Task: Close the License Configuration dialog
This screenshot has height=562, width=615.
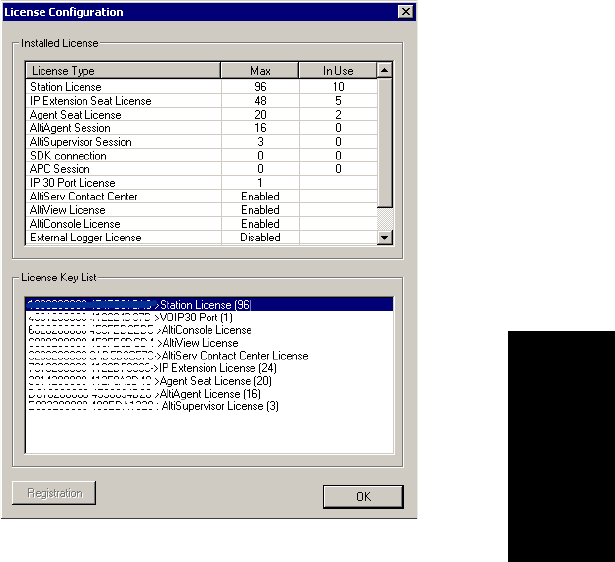Action: click(x=406, y=12)
